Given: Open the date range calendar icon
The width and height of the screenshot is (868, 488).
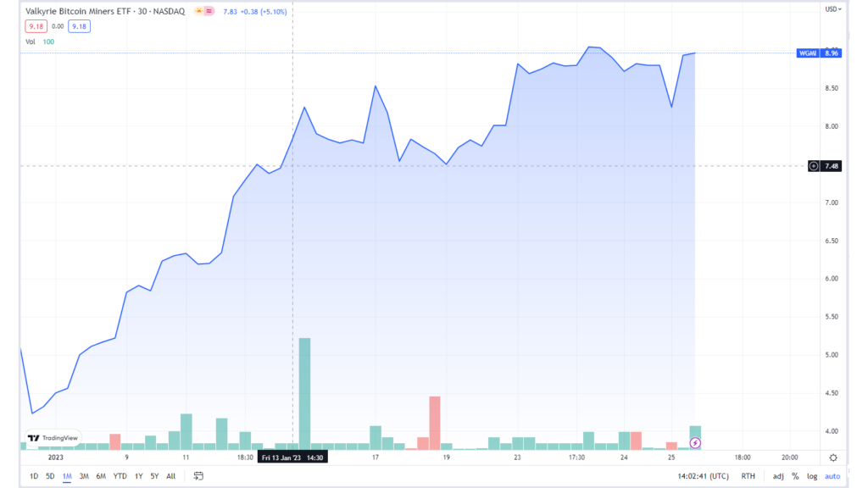Looking at the screenshot, I should click(x=198, y=476).
